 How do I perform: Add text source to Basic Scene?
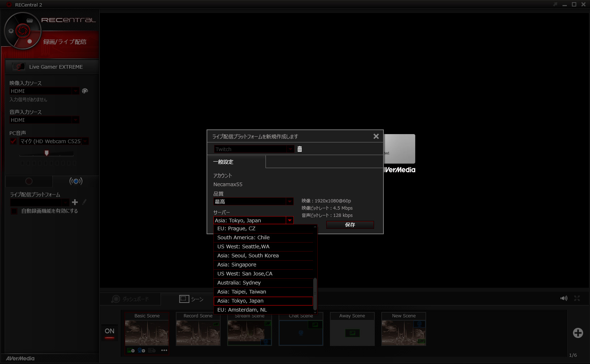[152, 351]
